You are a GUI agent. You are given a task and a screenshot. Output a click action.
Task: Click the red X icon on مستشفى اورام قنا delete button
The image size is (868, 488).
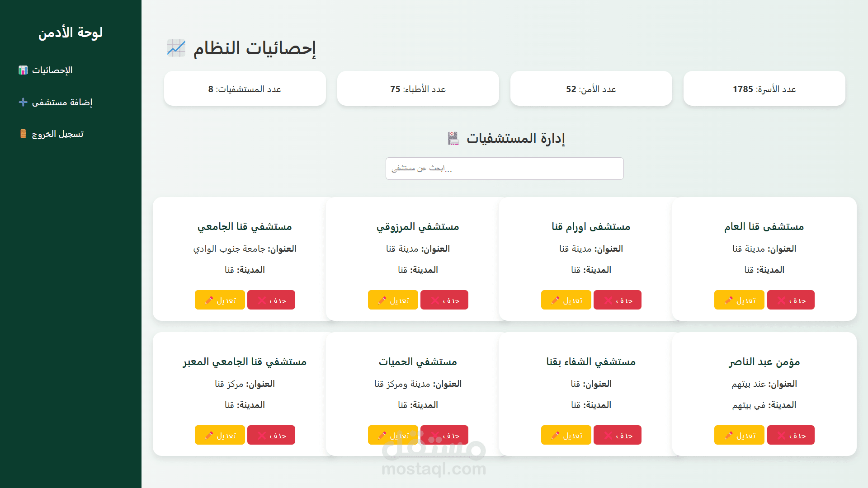pos(608,300)
